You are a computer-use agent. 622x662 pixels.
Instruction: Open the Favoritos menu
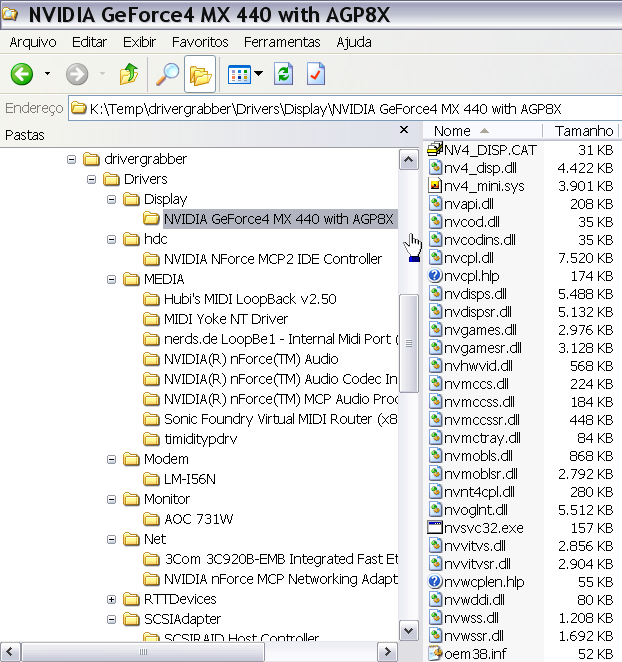(x=200, y=42)
